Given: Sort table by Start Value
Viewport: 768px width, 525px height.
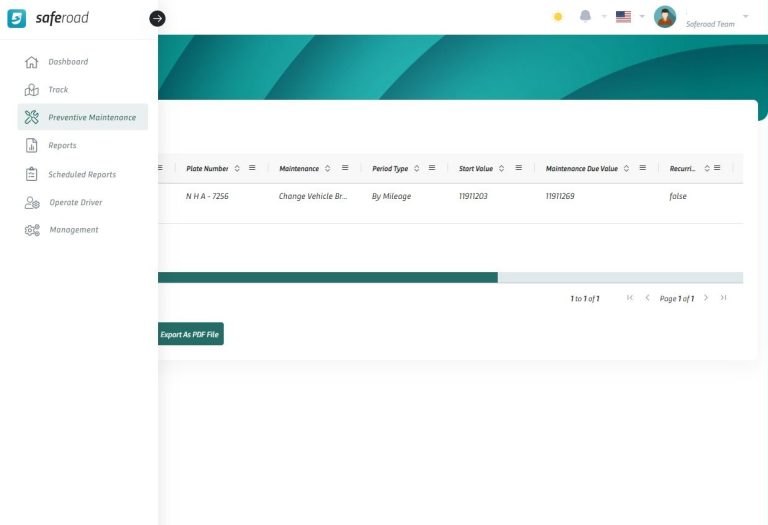Looking at the screenshot, I should (502, 168).
